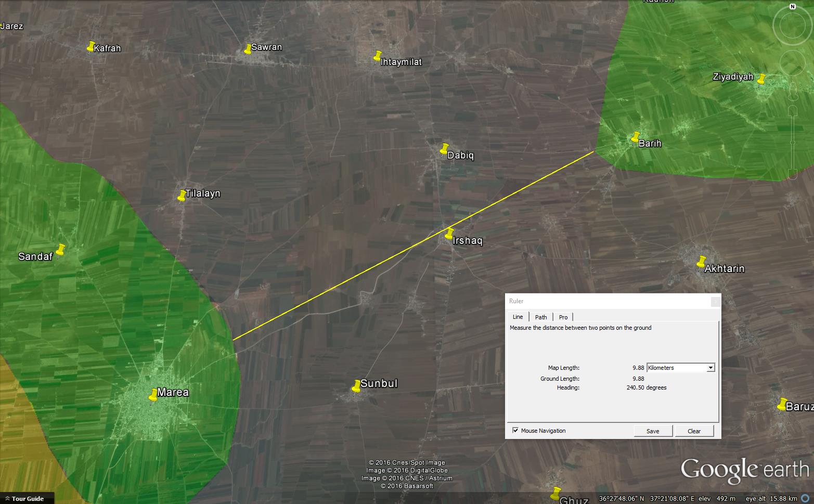Click the zoom-in end of zoom slider
This screenshot has width=814, height=504.
pos(793,111)
